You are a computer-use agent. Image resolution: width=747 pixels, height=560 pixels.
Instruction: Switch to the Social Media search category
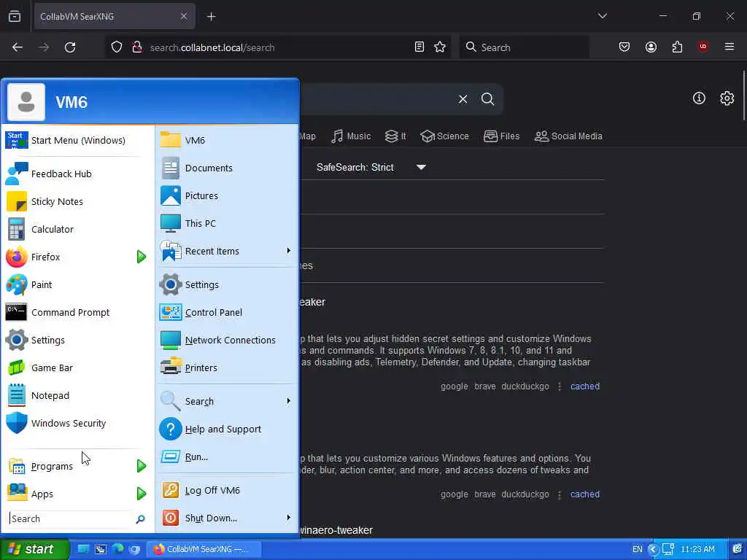point(568,136)
